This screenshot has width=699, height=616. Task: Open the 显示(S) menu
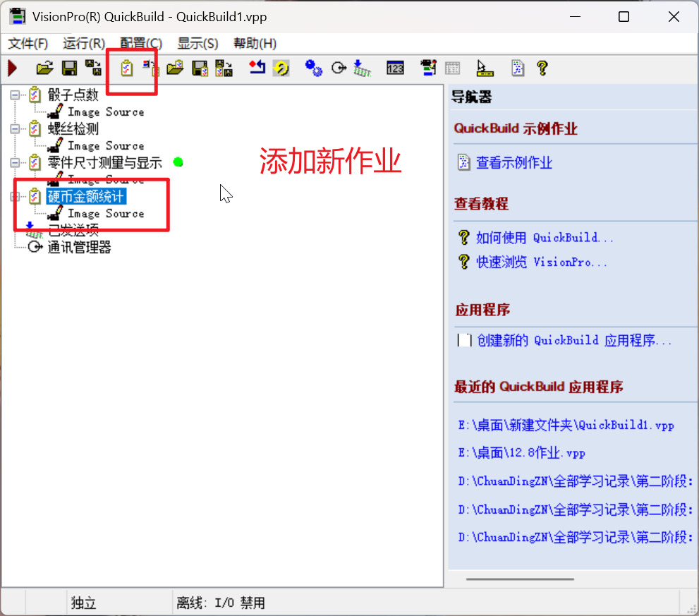197,43
